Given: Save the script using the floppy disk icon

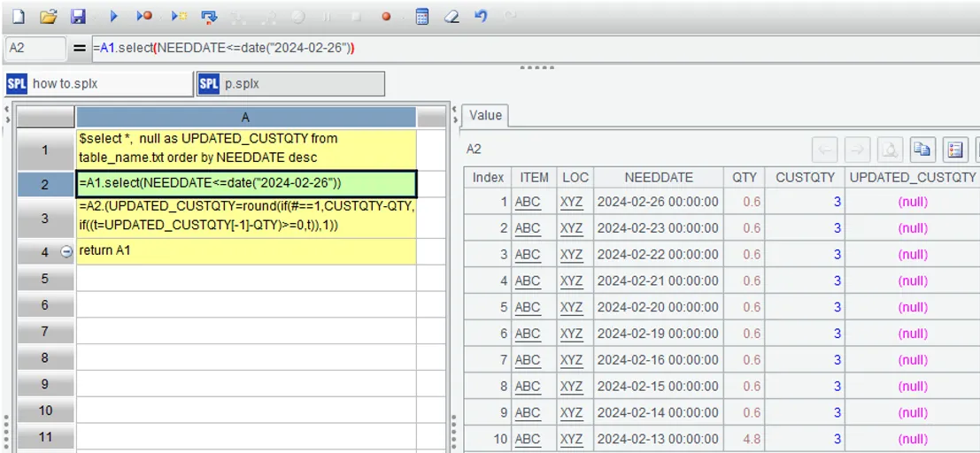Looking at the screenshot, I should [78, 17].
